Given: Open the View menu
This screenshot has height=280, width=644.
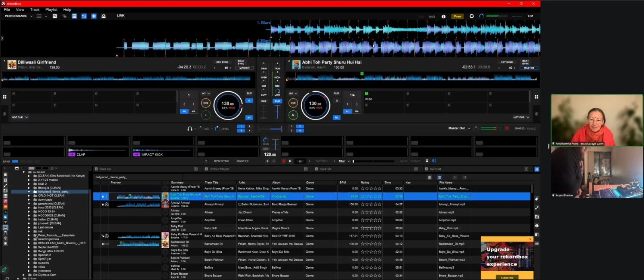Looking at the screenshot, I should 20,10.
